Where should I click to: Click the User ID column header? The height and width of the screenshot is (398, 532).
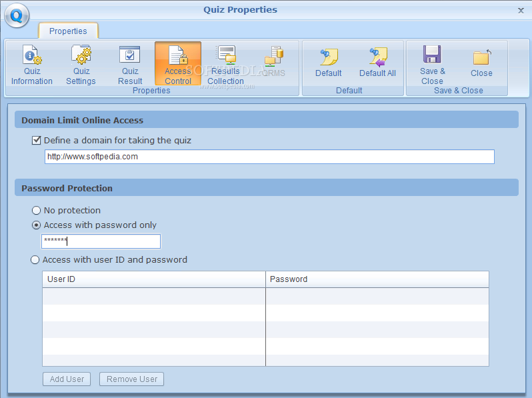(x=154, y=279)
